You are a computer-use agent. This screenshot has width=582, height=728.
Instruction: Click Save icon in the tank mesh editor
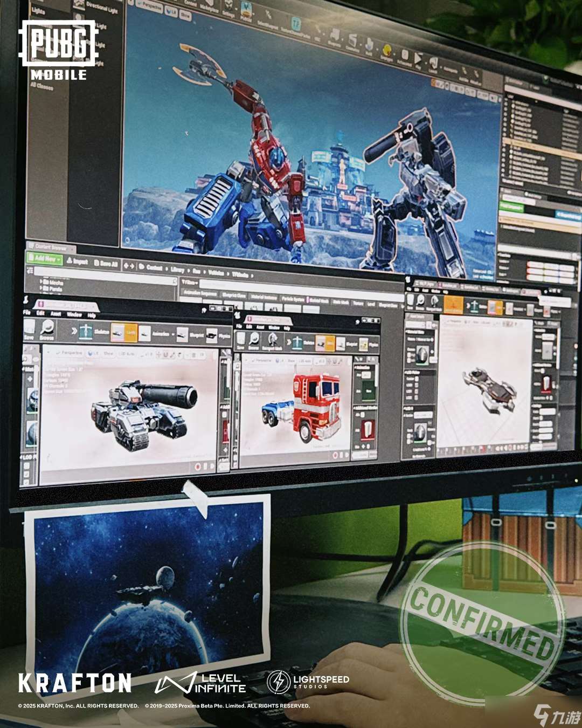click(x=29, y=328)
